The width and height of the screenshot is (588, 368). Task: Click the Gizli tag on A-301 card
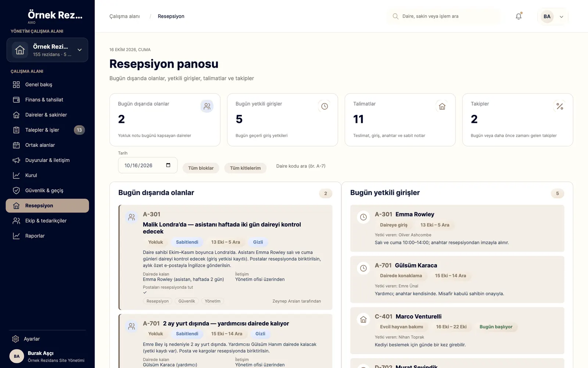pyautogui.click(x=258, y=242)
